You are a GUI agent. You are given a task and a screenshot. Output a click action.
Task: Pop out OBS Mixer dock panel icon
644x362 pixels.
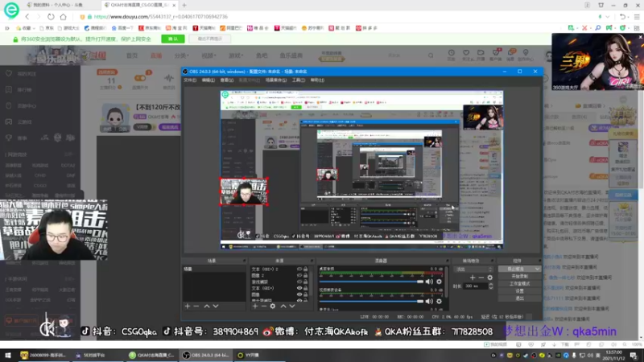pyautogui.click(x=447, y=261)
